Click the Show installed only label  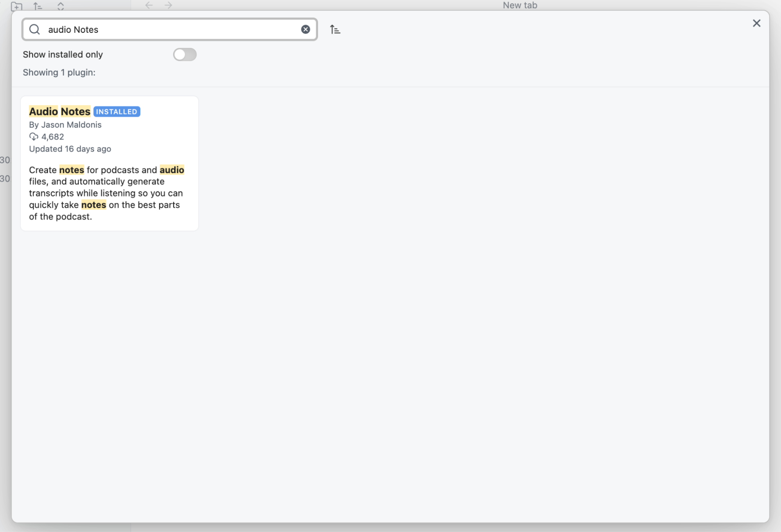click(x=63, y=55)
